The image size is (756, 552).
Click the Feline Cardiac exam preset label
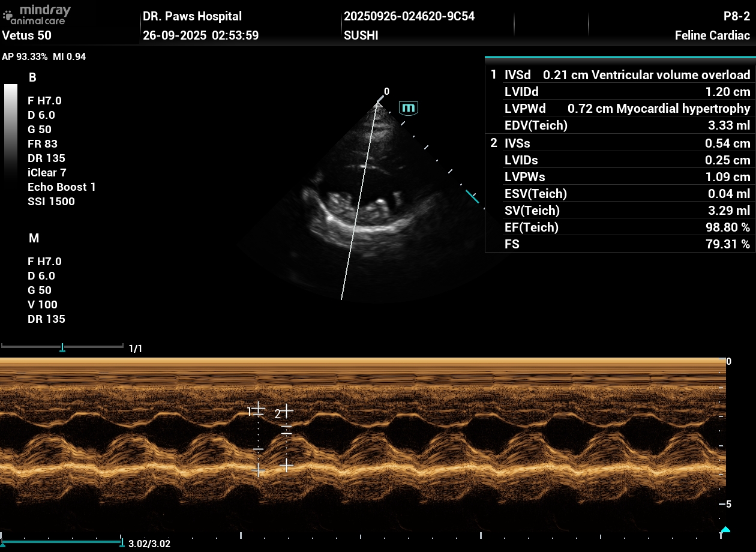pos(712,35)
